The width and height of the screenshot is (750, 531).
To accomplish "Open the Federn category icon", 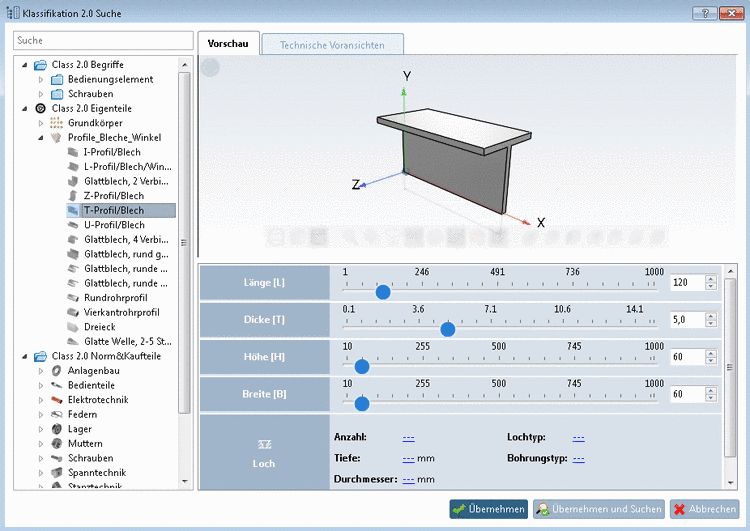I will [x=57, y=414].
